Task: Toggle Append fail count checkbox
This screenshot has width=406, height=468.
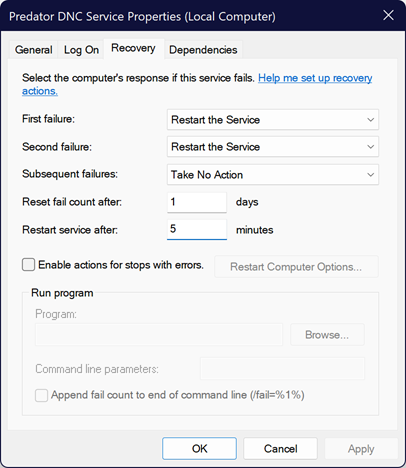Action: click(x=41, y=396)
